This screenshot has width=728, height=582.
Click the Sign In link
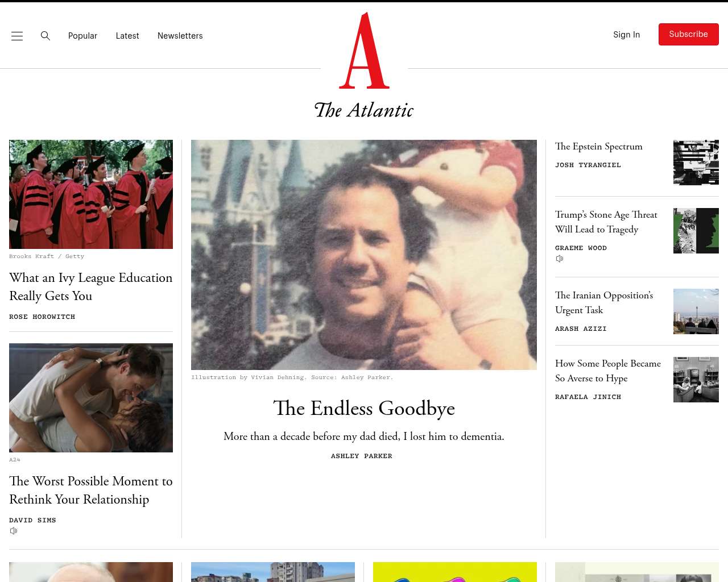tap(626, 35)
